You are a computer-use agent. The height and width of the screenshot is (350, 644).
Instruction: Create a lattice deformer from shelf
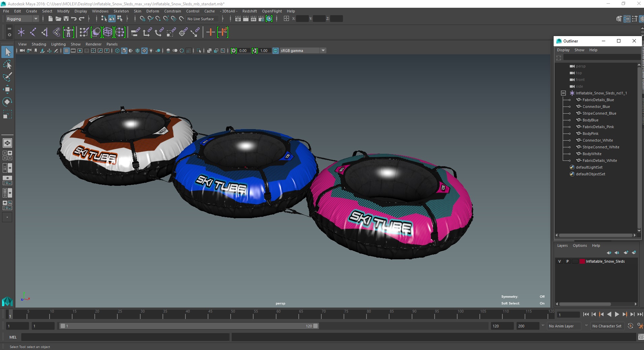coord(108,32)
